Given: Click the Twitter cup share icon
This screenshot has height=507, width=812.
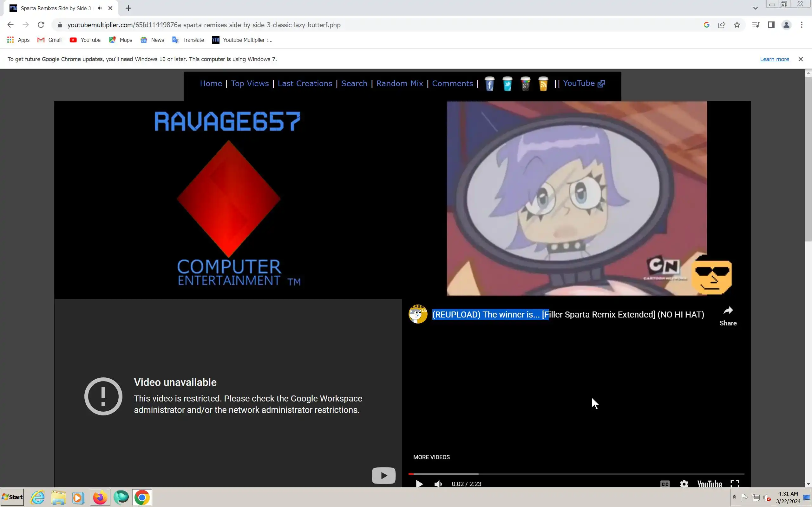Looking at the screenshot, I should click(x=507, y=84).
